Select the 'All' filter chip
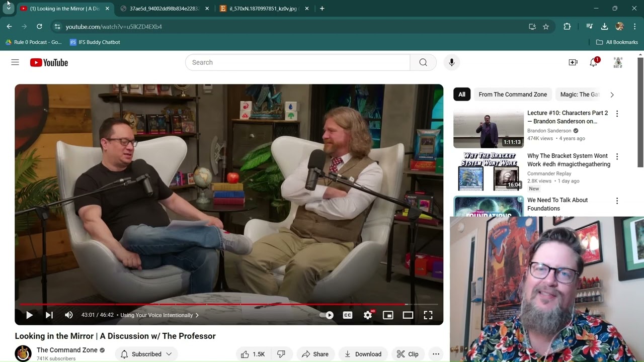 pos(462,95)
